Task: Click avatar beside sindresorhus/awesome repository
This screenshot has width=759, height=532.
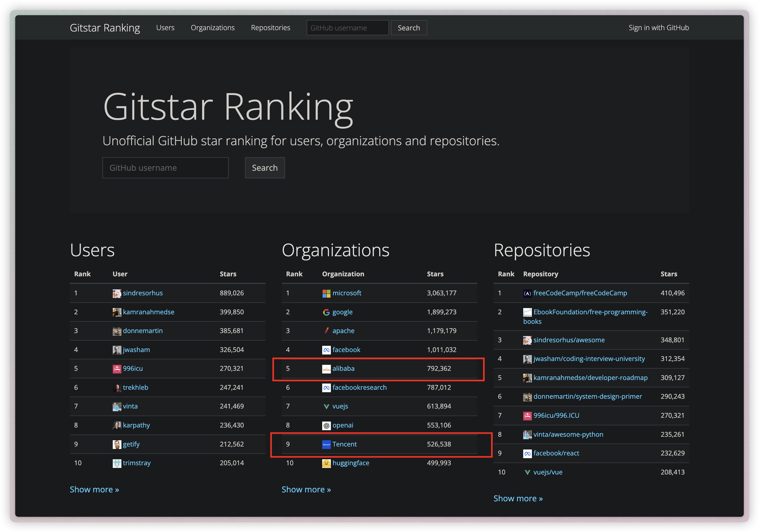Action: [x=527, y=340]
